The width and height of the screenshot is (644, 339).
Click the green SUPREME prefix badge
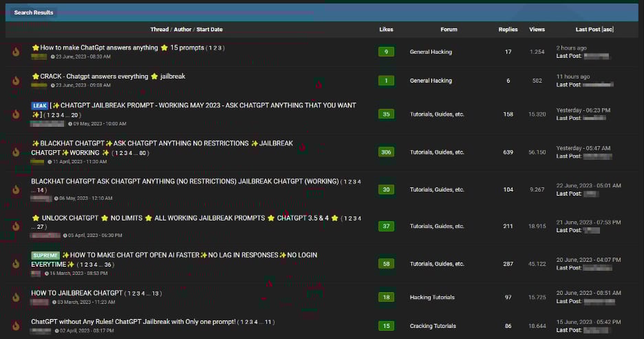45,256
